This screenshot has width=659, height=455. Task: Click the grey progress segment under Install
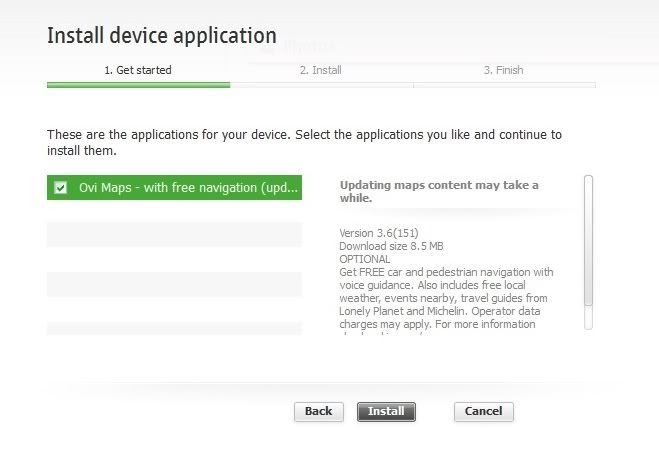coord(321,85)
